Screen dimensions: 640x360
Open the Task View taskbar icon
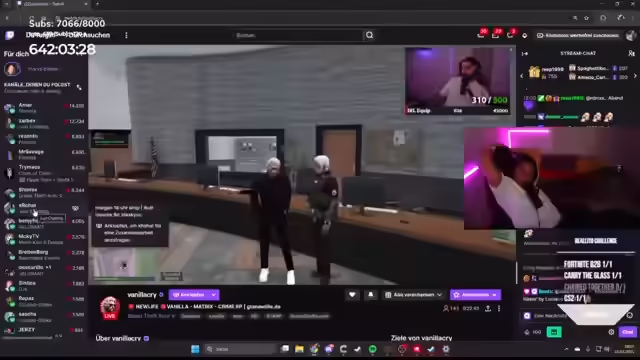pyautogui.click(x=285, y=349)
